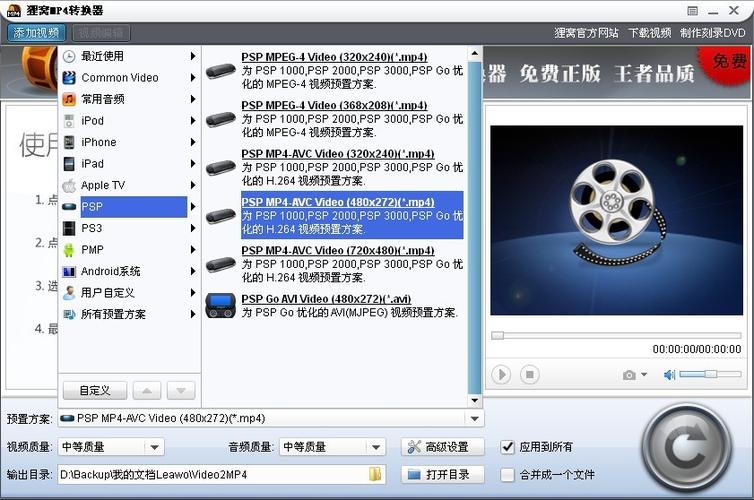Choose PSP MP4-AVC Video (480x272) preset
The image size is (754, 500).
pyautogui.click(x=352, y=215)
